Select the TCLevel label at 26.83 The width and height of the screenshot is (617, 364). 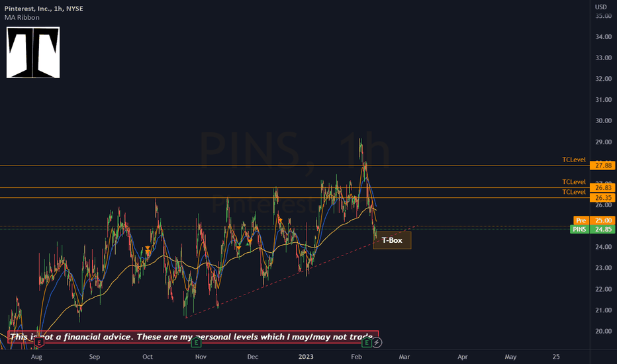574,182
